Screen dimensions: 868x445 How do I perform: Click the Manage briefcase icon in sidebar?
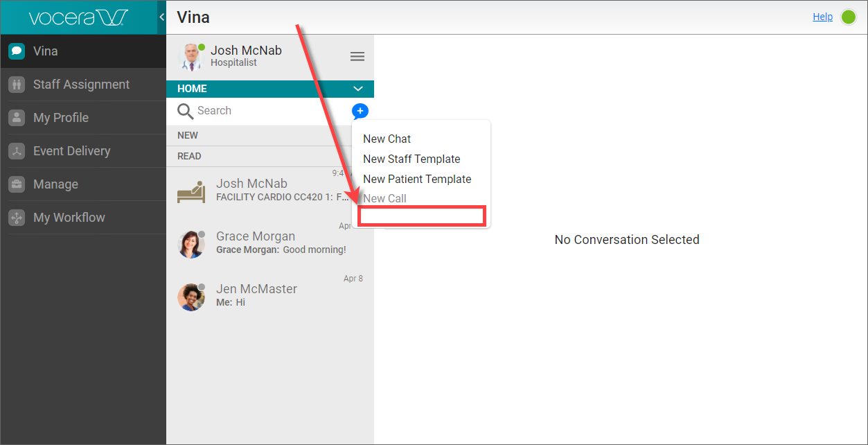16,184
